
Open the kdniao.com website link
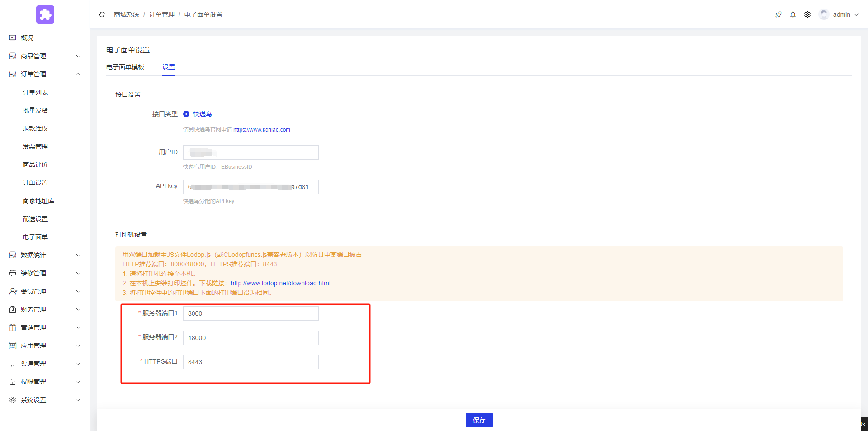(x=261, y=130)
